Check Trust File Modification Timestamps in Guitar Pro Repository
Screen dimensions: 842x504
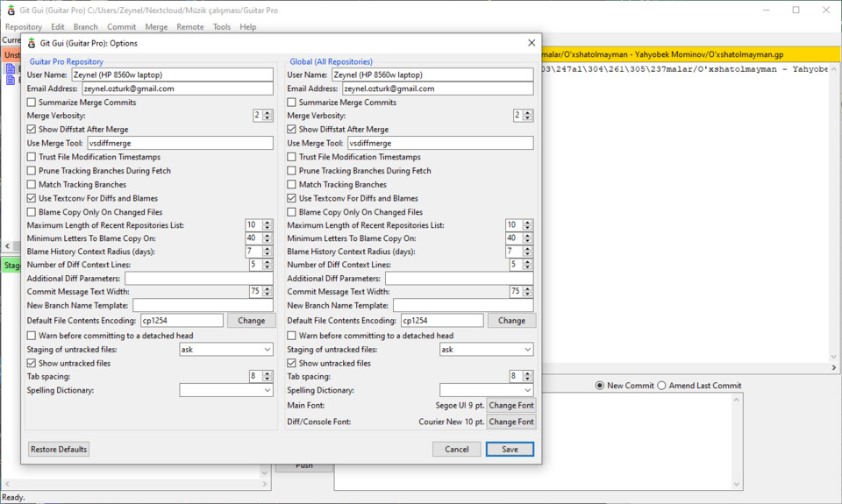tap(32, 157)
